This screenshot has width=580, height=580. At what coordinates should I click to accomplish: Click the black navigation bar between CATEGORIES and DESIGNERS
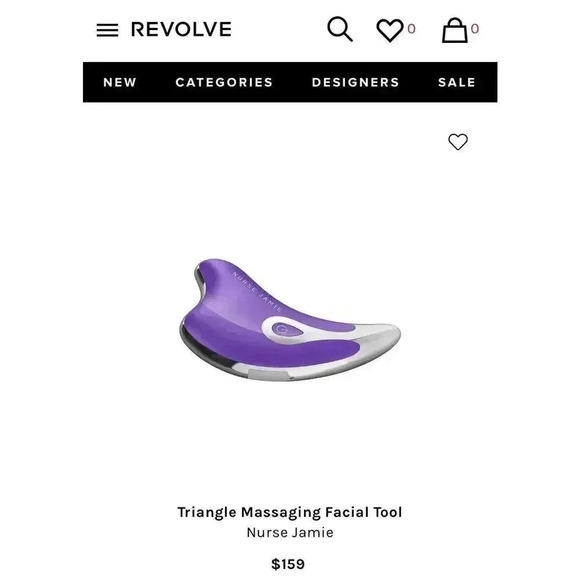292,82
